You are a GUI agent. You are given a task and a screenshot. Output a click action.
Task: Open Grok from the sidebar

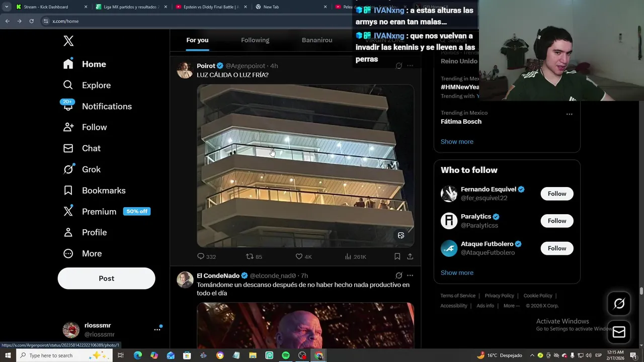pos(82,169)
